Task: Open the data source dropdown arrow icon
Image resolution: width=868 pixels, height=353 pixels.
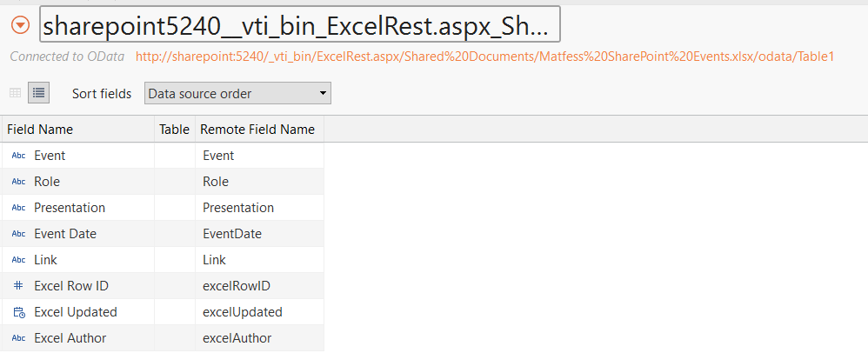Action: [x=21, y=25]
